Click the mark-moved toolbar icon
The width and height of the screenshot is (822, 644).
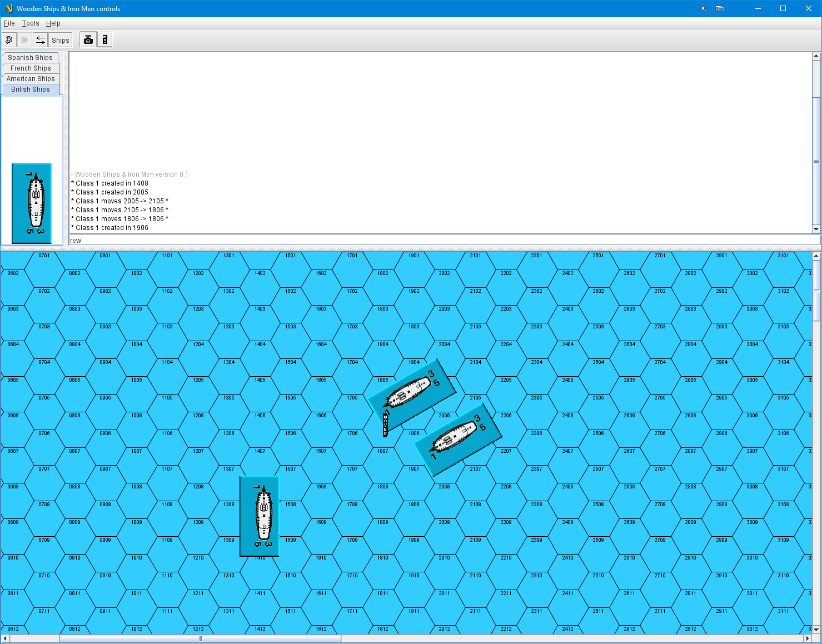click(104, 40)
